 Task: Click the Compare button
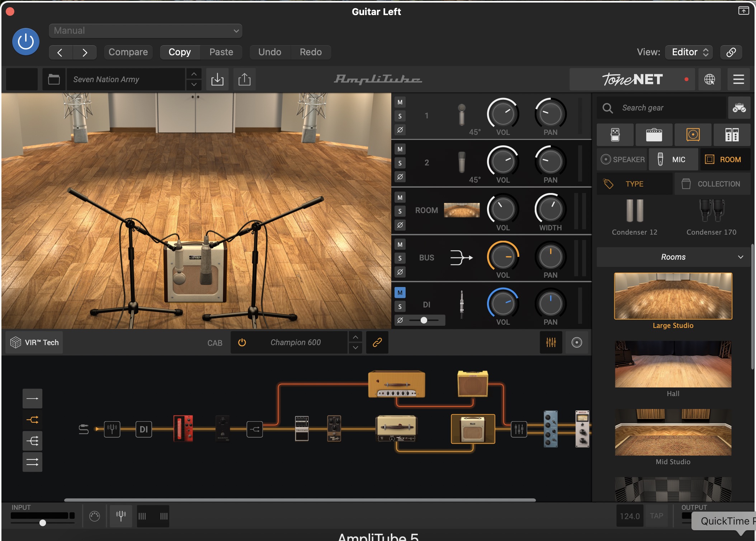point(128,52)
